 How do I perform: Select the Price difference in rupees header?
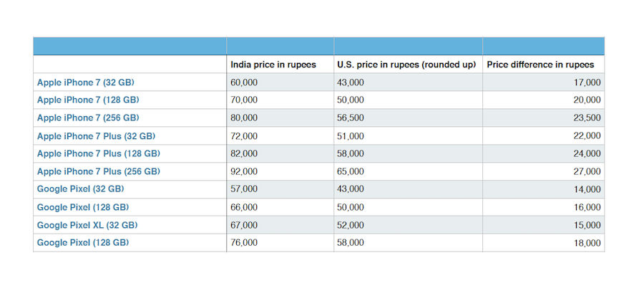pos(540,65)
